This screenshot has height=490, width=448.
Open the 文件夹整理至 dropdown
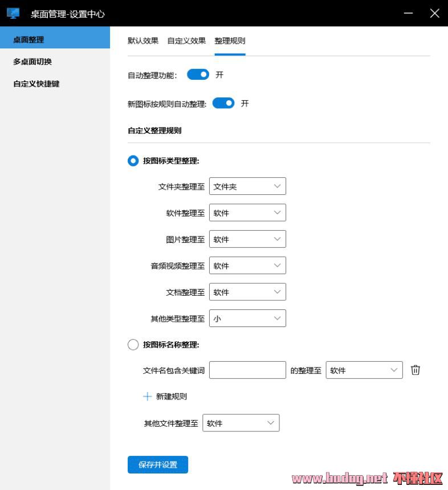point(247,186)
